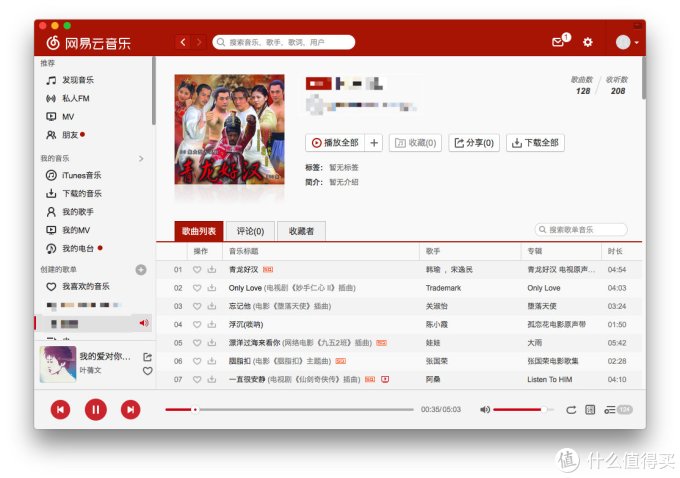Go forward with the right arrow button
This screenshot has height=478, width=680.
click(x=199, y=42)
